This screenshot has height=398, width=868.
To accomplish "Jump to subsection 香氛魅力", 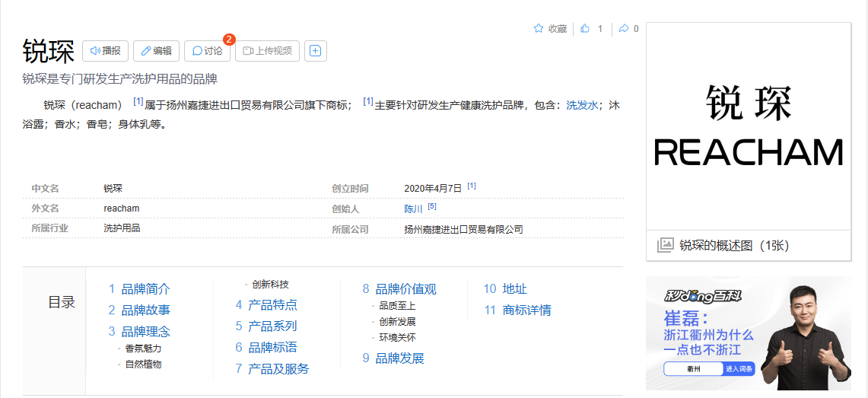I will (x=143, y=349).
